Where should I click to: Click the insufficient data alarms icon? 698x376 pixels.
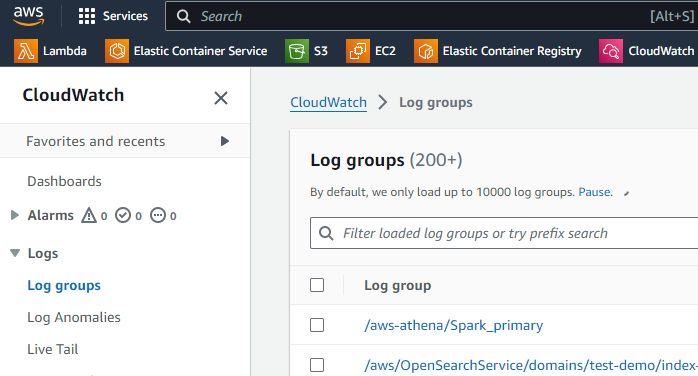(x=158, y=215)
